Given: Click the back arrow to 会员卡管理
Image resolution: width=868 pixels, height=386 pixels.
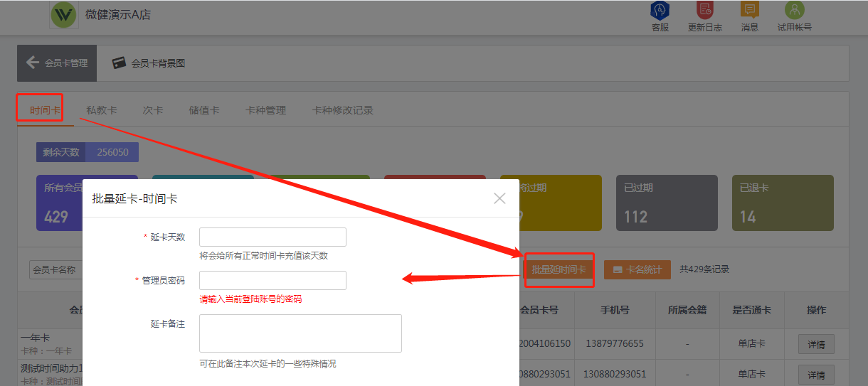Looking at the screenshot, I should (33, 63).
